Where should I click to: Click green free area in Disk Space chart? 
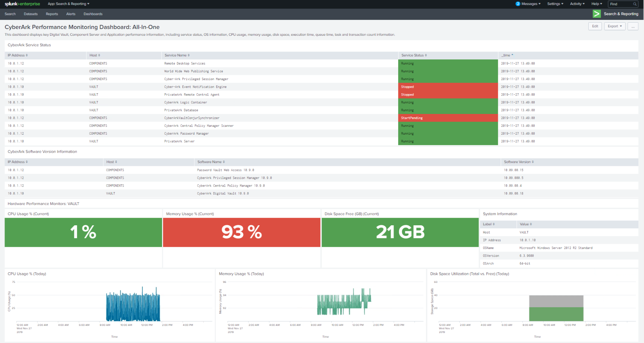[x=556, y=314]
